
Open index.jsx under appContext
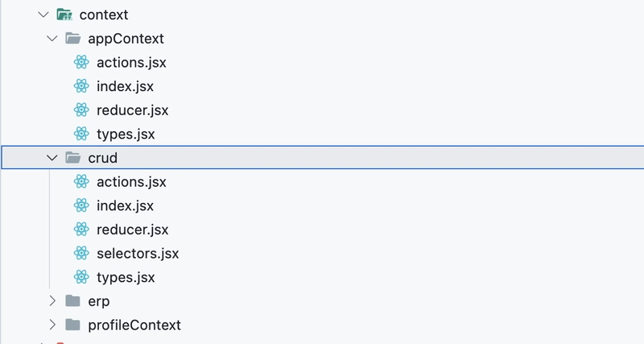pos(125,86)
